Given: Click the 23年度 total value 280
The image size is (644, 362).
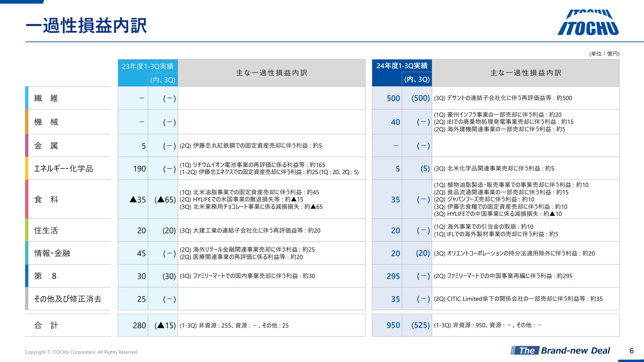Looking at the screenshot, I should click(139, 325).
